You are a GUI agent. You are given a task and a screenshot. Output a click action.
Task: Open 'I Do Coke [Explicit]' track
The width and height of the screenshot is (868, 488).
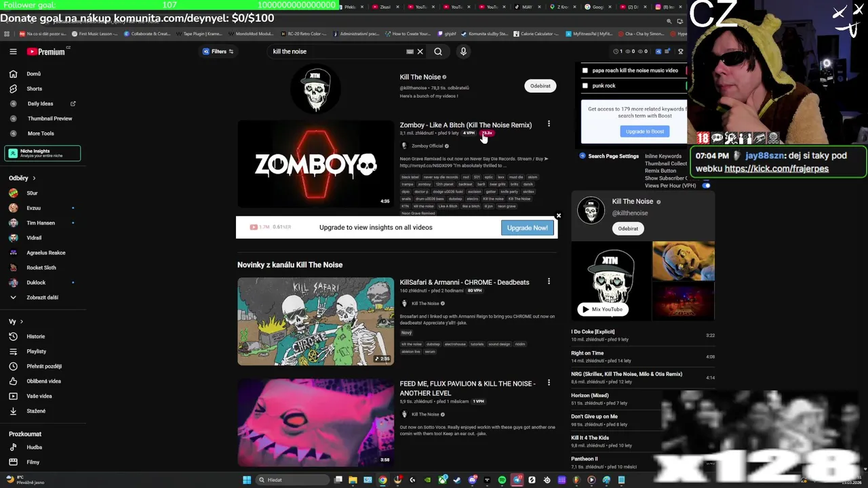click(x=593, y=332)
